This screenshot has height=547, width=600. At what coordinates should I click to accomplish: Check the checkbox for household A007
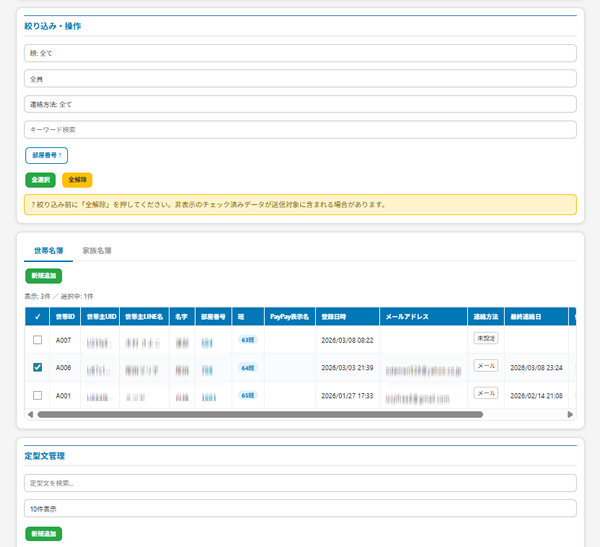coord(37,341)
